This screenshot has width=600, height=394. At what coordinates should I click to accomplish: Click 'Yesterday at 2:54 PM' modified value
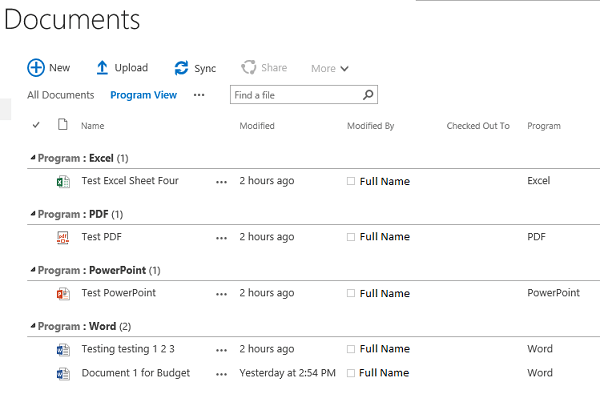[x=287, y=373]
